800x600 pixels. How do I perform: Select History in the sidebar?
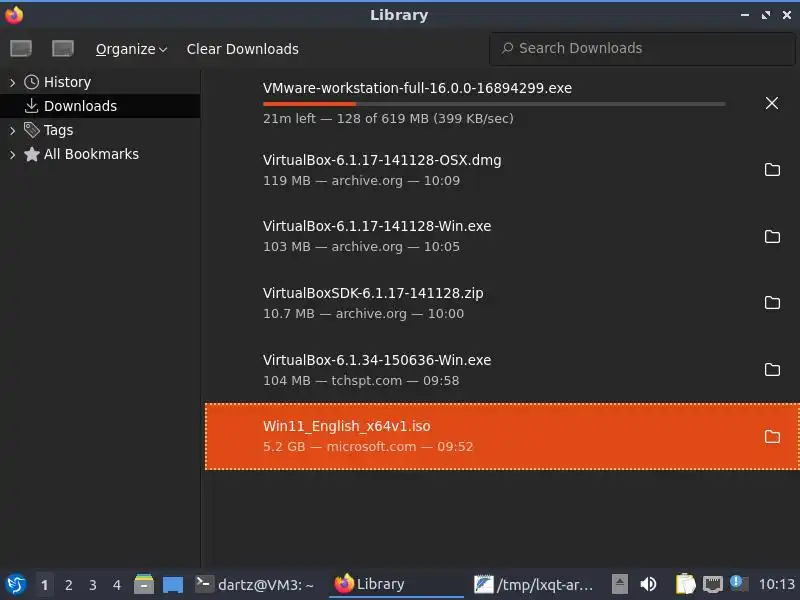[x=67, y=82]
